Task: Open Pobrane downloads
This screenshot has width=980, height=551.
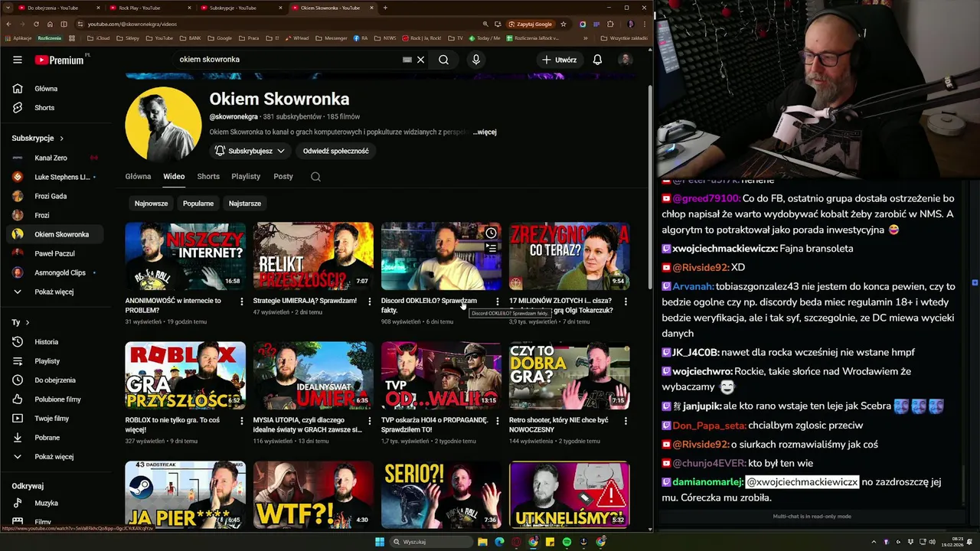Action: [x=46, y=438]
